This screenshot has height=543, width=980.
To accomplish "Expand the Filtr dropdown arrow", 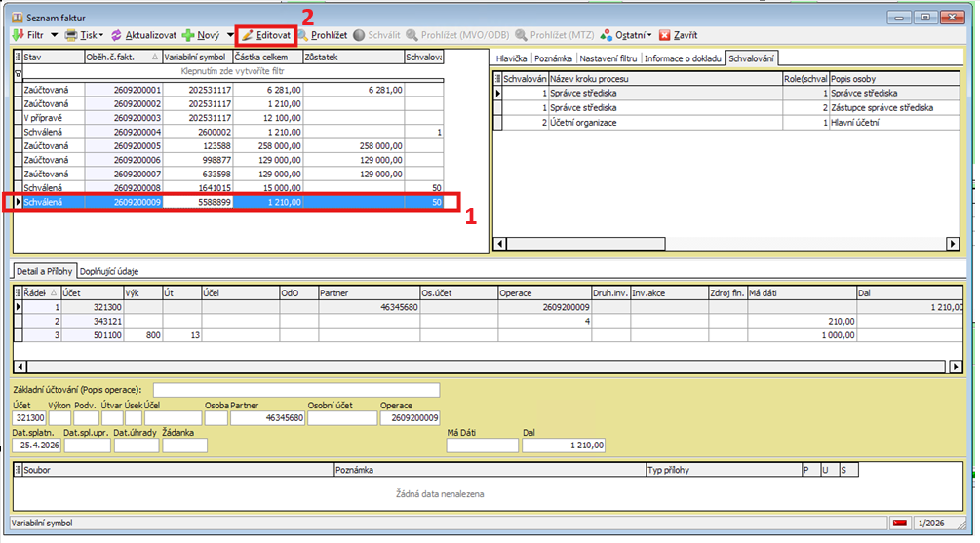I will pyautogui.click(x=55, y=35).
